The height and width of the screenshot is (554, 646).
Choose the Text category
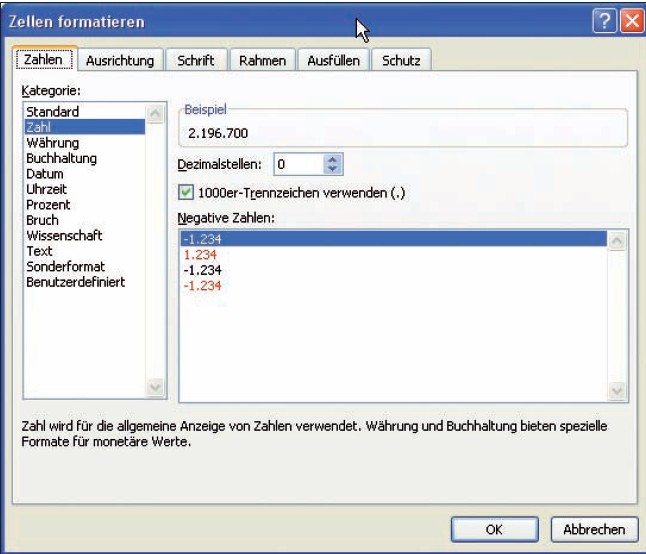(84, 251)
